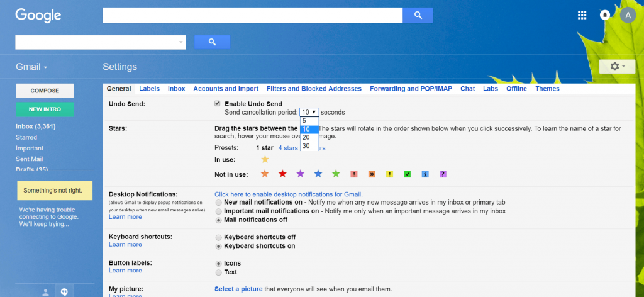Click the NEW INTRO button
Screen dimensions: 644x297
pos(45,109)
